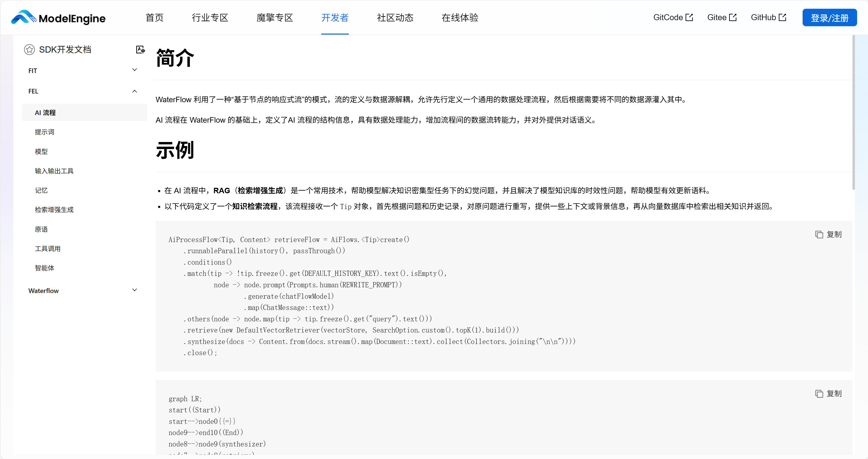
Task: Click the external link icon next to Gitee
Action: coord(733,17)
